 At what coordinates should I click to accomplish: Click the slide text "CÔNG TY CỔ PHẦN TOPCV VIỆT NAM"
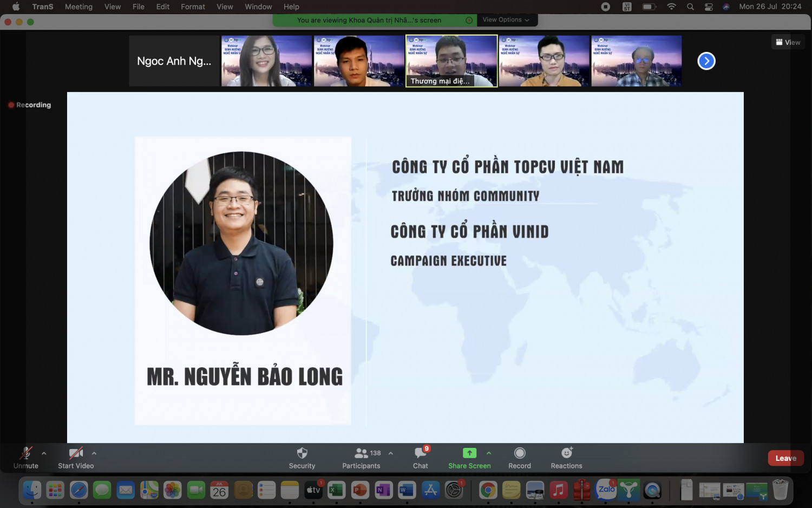coord(508,166)
